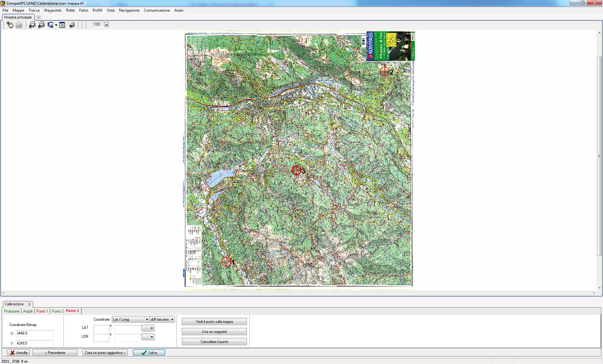Select the pan hand tool
This screenshot has width=603, height=364.
tap(10, 25)
